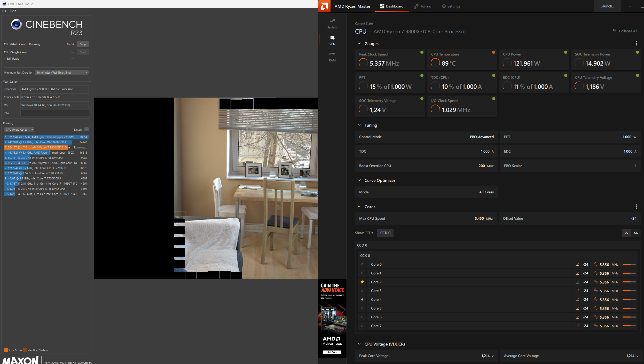This screenshot has height=364, width=644.
Task: Click Core 7 speed bar
Action: pos(629,326)
